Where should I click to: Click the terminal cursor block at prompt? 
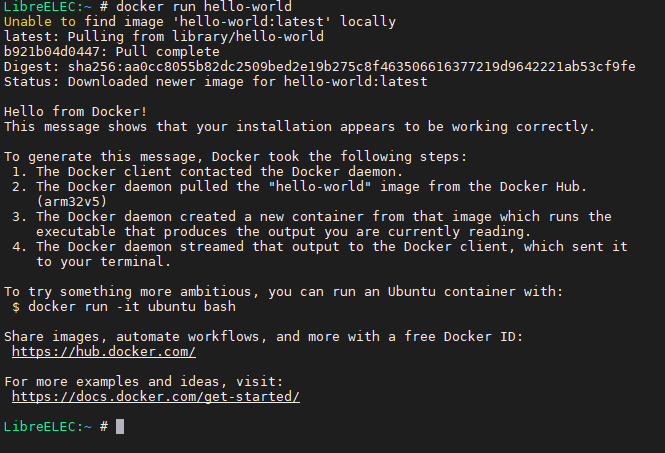click(x=120, y=426)
